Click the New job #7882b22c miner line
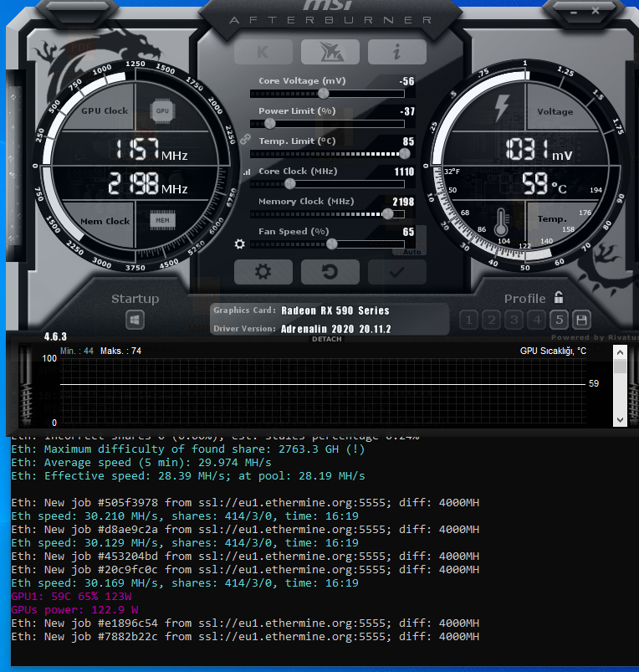This screenshot has width=639, height=672. coord(245,636)
